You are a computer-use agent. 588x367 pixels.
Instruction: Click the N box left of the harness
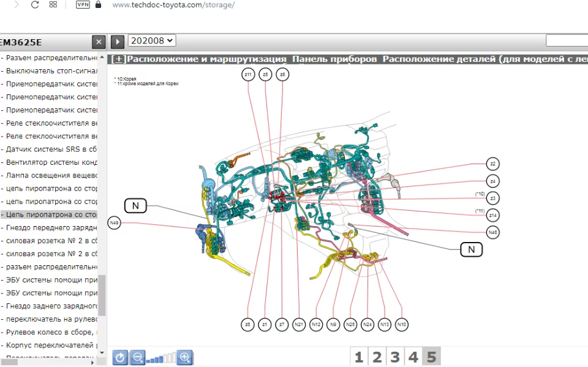click(135, 206)
